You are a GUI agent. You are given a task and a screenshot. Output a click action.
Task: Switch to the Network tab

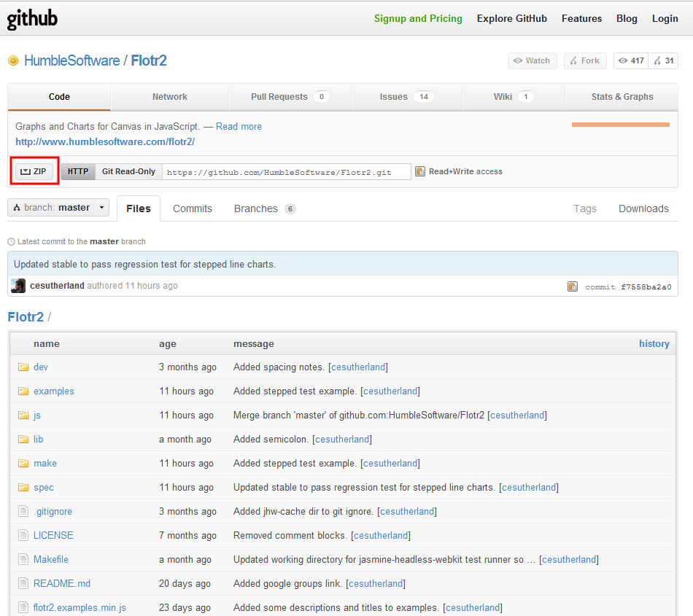[x=170, y=97]
